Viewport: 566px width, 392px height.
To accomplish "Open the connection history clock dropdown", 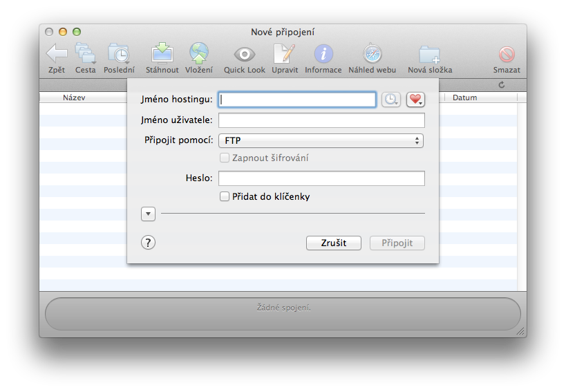I will click(390, 100).
